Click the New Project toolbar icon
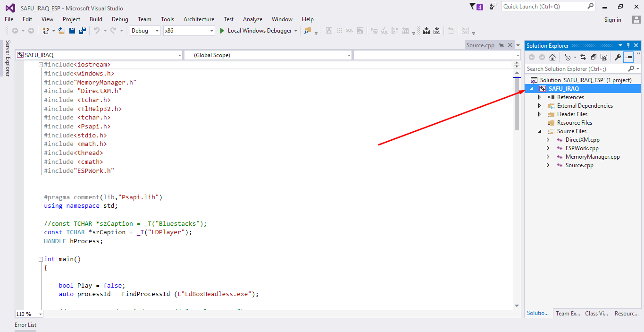 coord(46,31)
